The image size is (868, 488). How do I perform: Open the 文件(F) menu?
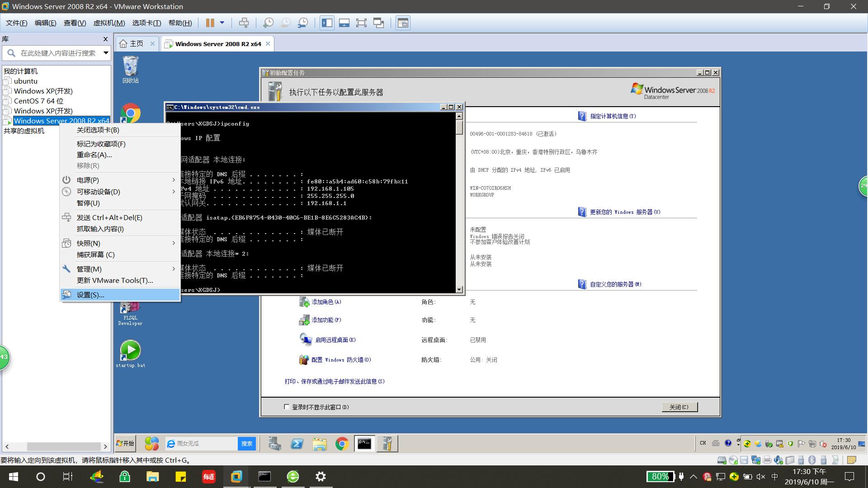(16, 23)
